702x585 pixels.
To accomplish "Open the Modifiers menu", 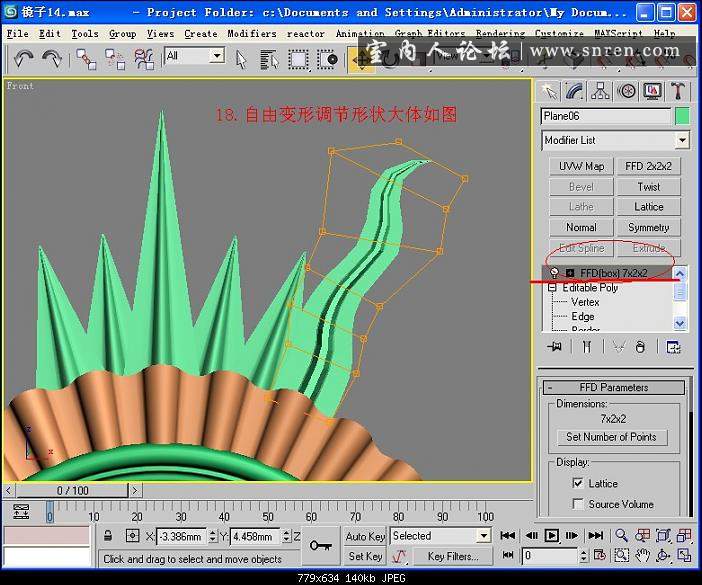I will click(x=251, y=33).
